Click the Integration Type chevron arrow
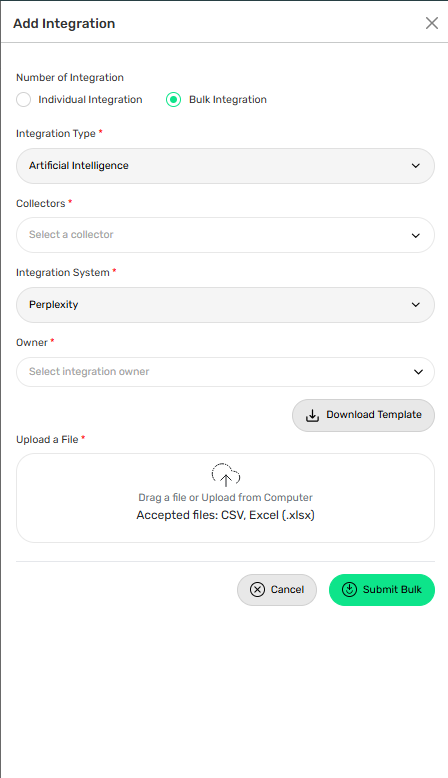This screenshot has height=778, width=448. (416, 166)
